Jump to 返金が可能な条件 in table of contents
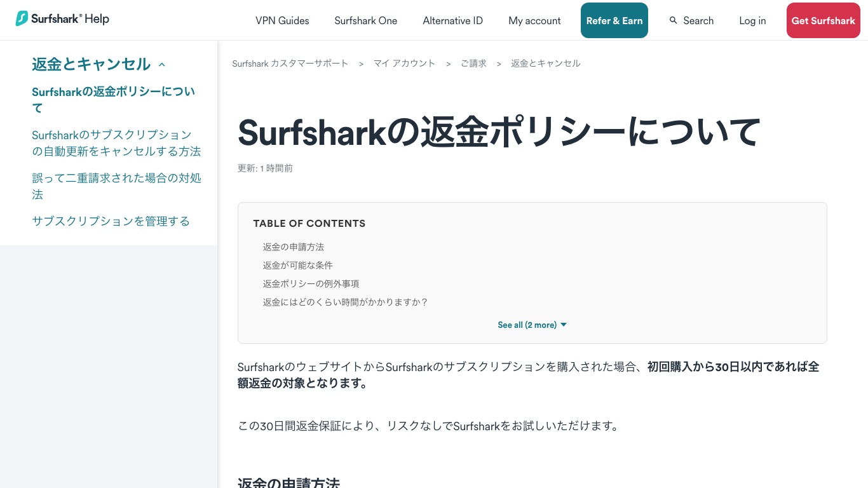 (x=298, y=265)
